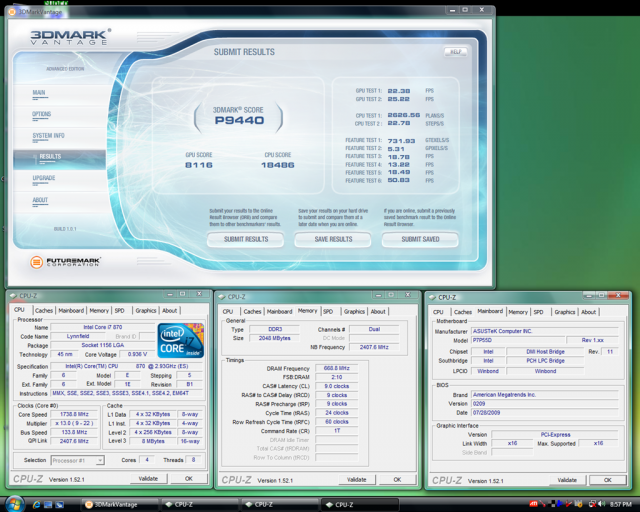Click the 3DMarkVantage title bar icon

tap(12, 12)
